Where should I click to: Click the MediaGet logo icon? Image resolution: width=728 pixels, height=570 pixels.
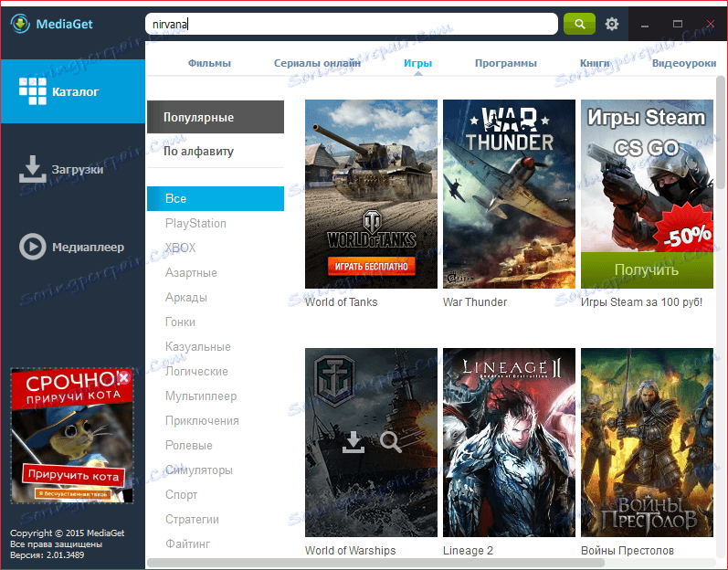click(20, 24)
